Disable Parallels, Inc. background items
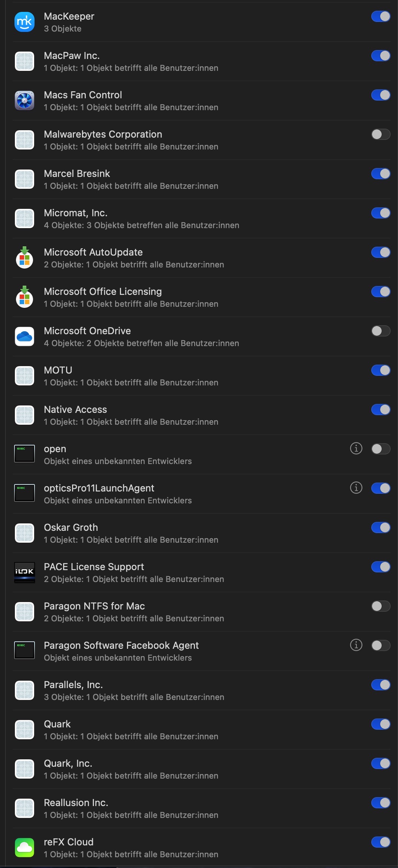Image resolution: width=398 pixels, height=868 pixels. (381, 685)
